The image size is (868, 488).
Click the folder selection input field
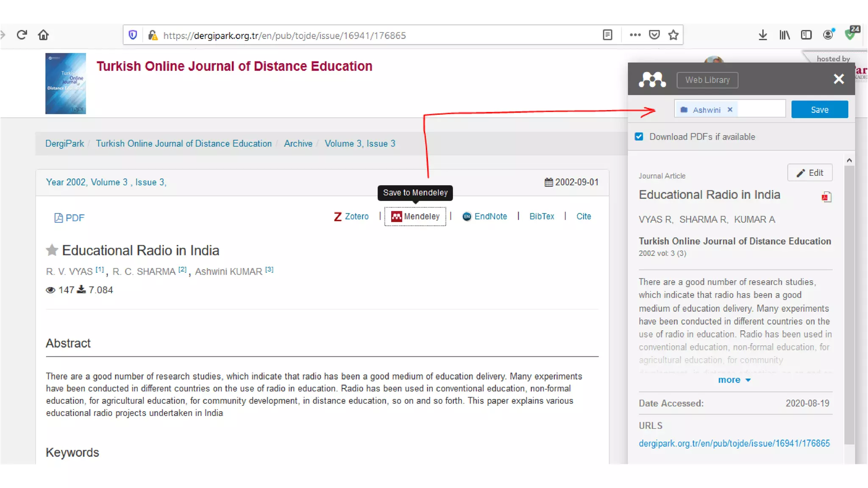pyautogui.click(x=761, y=109)
